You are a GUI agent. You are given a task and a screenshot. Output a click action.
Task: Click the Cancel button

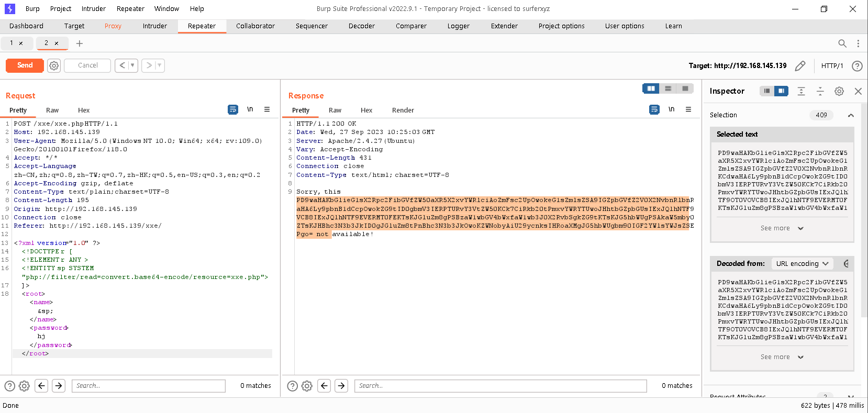(x=88, y=65)
